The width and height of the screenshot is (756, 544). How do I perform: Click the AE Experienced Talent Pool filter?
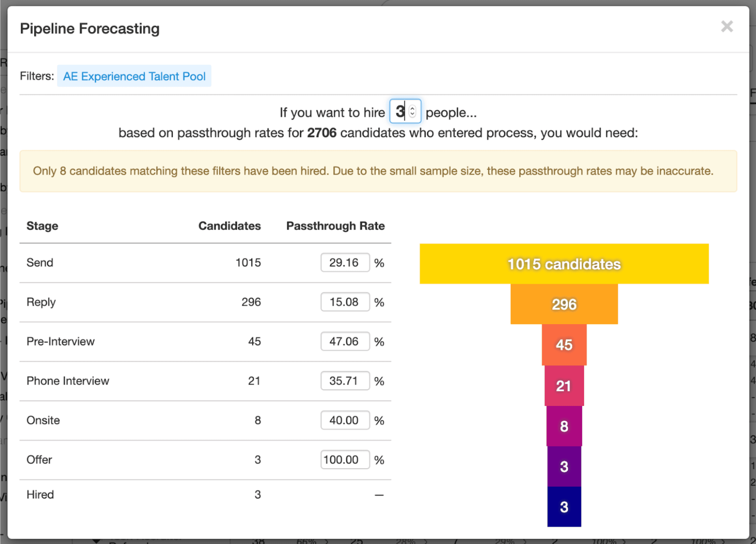(x=134, y=76)
